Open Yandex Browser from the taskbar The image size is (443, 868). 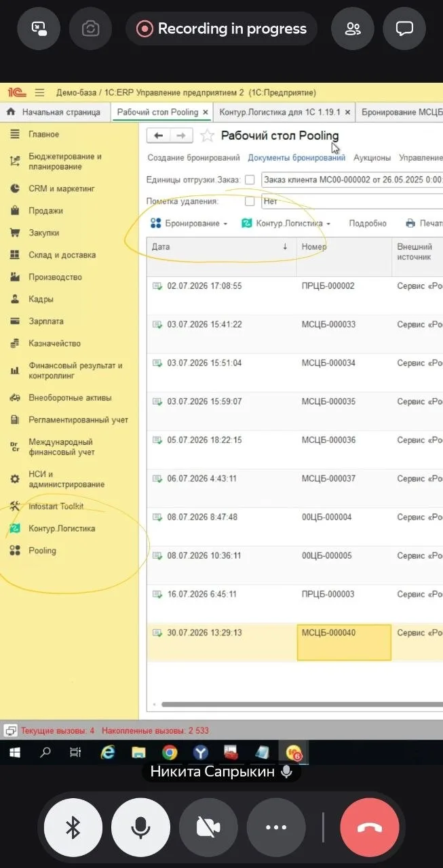(x=201, y=752)
